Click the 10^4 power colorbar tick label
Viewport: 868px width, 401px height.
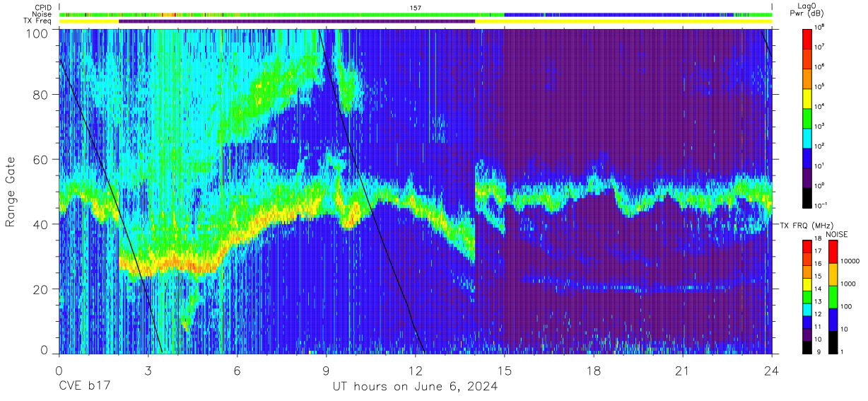click(821, 107)
